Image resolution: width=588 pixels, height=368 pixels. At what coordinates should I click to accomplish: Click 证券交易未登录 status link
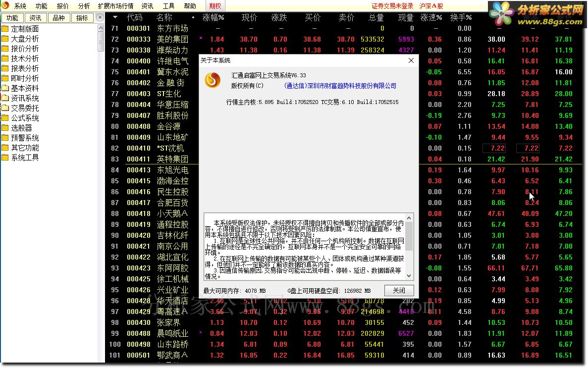(392, 6)
